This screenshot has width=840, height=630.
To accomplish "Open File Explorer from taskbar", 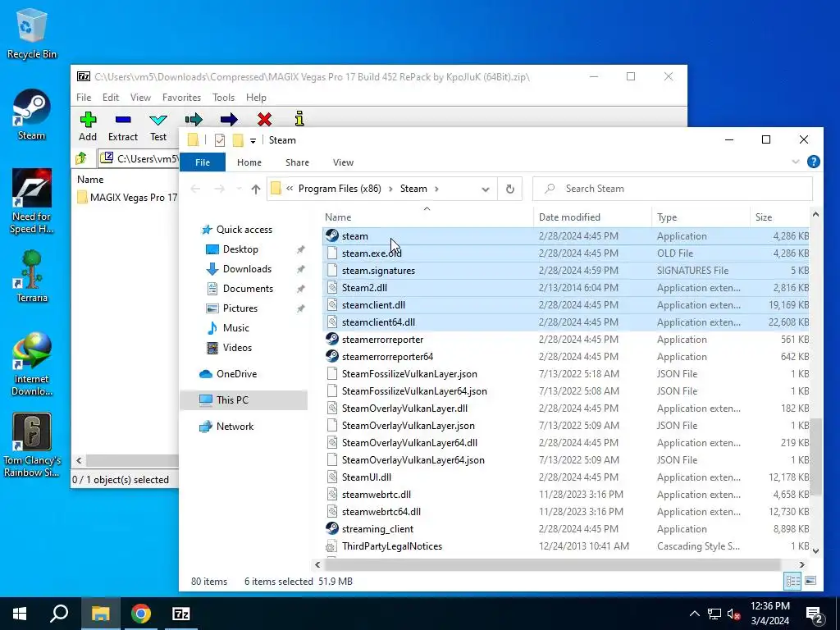I will point(100,614).
